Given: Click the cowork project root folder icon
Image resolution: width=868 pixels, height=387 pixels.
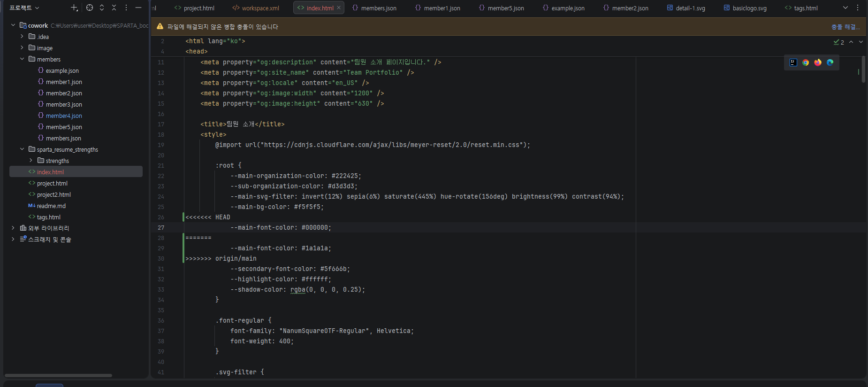Looking at the screenshot, I should pyautogui.click(x=23, y=25).
